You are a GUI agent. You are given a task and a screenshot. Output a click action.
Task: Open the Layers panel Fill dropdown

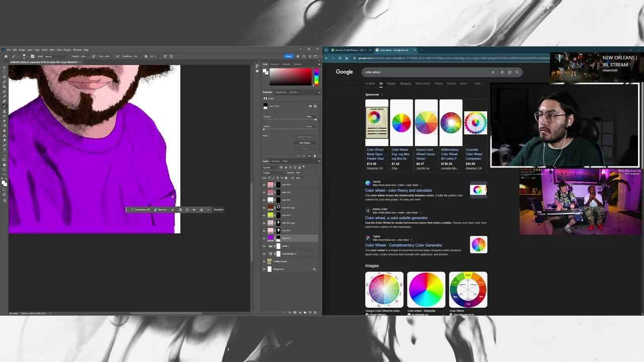click(302, 178)
